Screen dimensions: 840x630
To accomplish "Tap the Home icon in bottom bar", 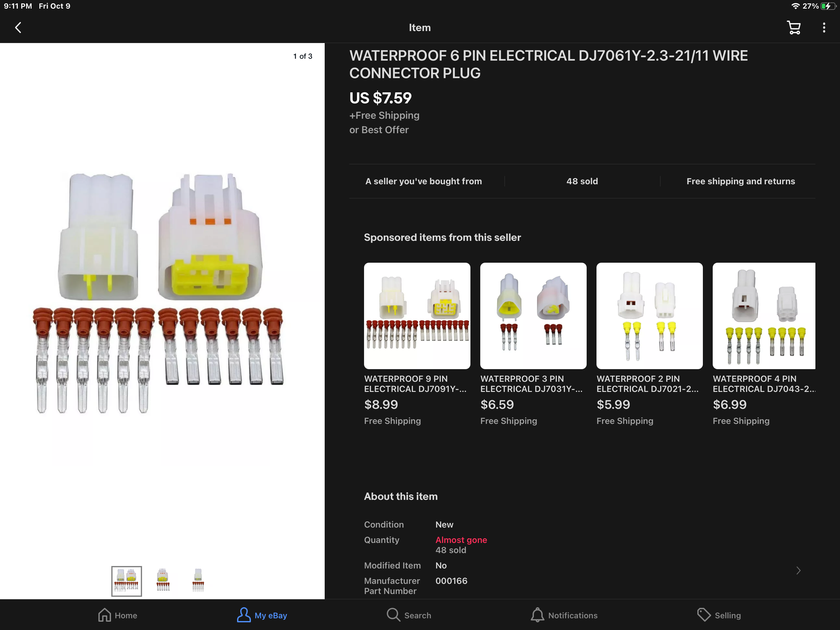I will (105, 615).
